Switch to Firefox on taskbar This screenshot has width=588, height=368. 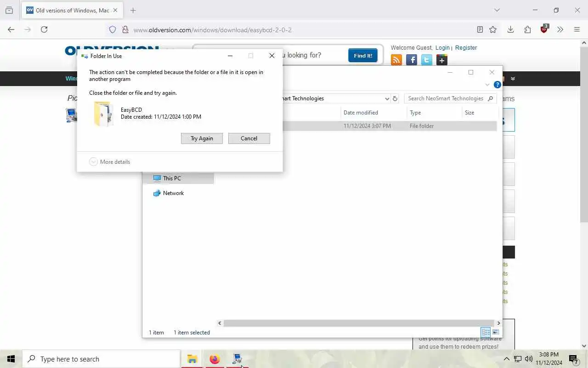215,359
